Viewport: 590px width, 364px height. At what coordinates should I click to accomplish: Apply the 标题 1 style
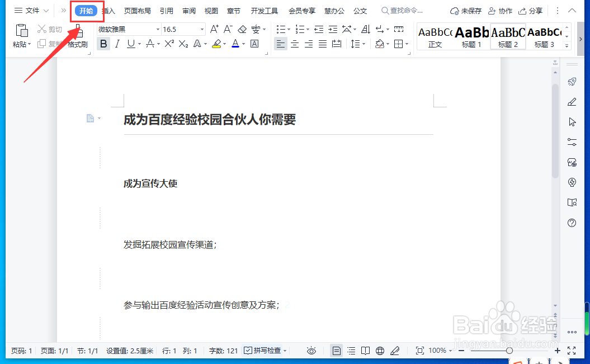(471, 37)
